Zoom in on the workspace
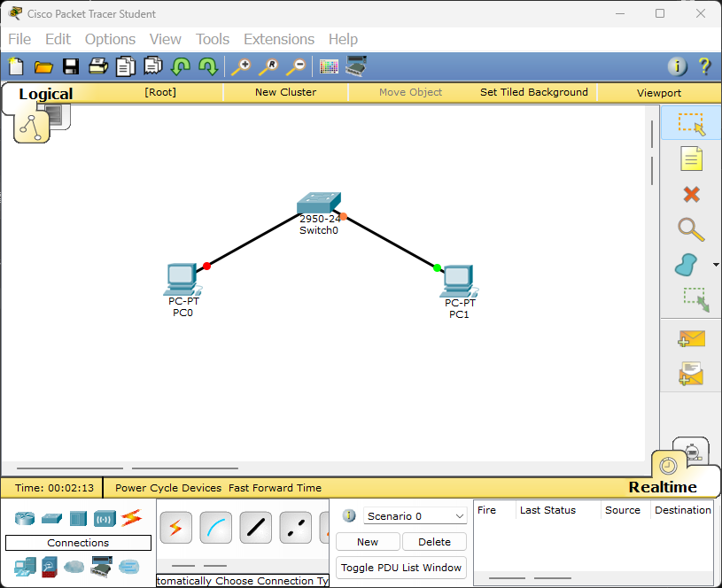The image size is (722, 588). 241,66
